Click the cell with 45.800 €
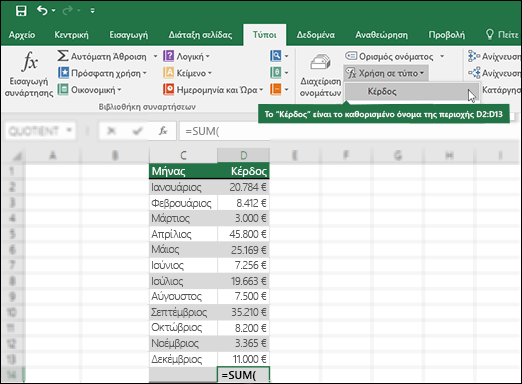The height and width of the screenshot is (384, 522). (243, 234)
